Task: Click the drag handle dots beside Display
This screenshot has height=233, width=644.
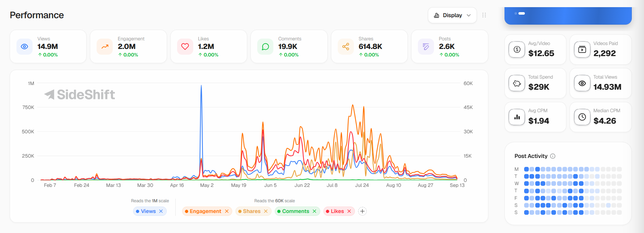Action: 484,15
